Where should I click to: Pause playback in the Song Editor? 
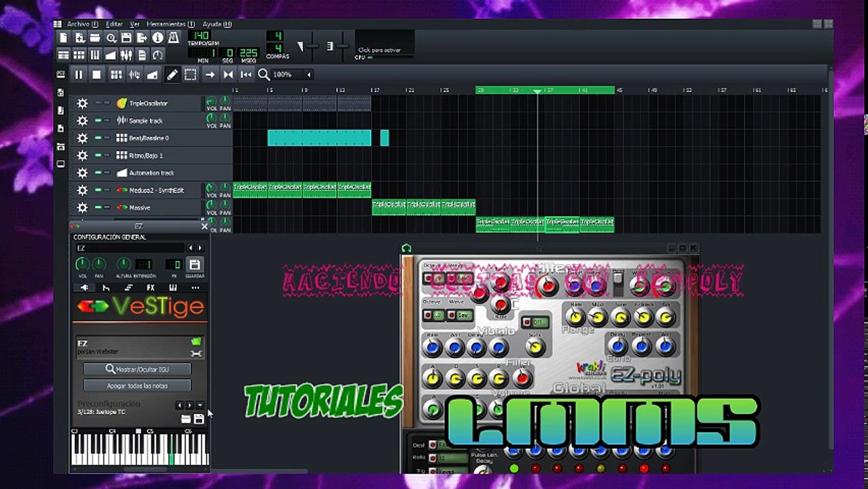click(x=78, y=75)
